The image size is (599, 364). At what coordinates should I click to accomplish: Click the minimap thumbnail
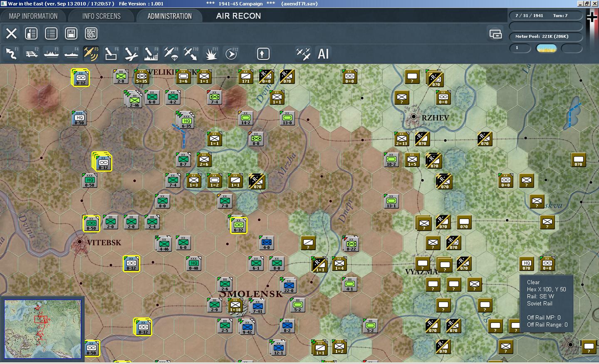click(42, 329)
